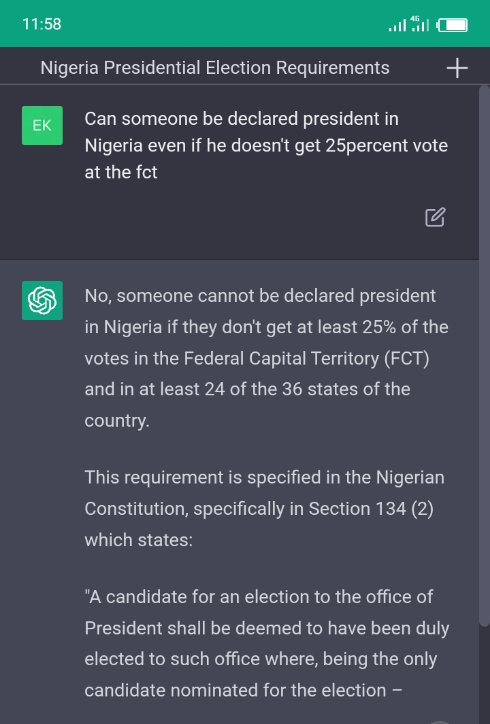Tap the 'which states:' line

pyautogui.click(x=139, y=540)
